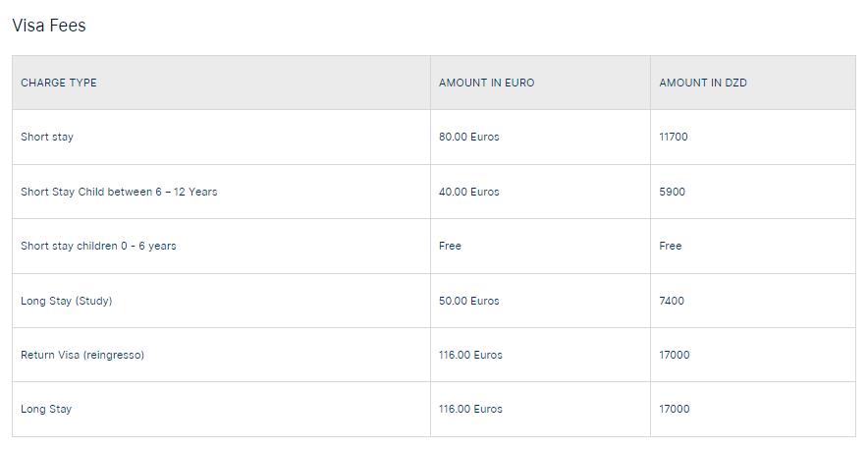Image resolution: width=868 pixels, height=450 pixels.
Task: Select the 5900 DZD amount
Action: 673,192
